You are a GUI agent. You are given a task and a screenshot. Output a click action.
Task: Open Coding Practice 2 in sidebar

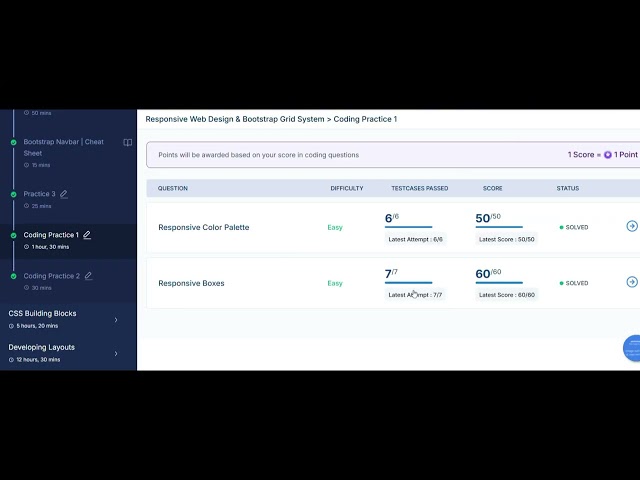[x=51, y=276]
